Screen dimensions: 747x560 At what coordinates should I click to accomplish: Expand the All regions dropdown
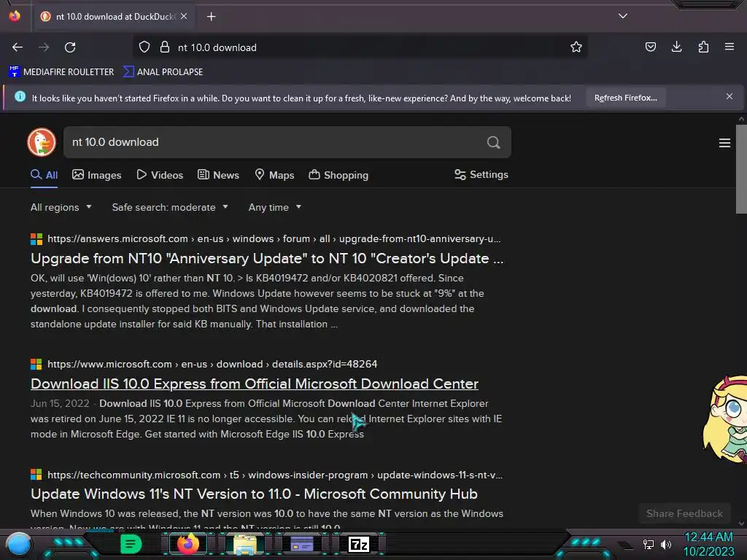point(61,207)
